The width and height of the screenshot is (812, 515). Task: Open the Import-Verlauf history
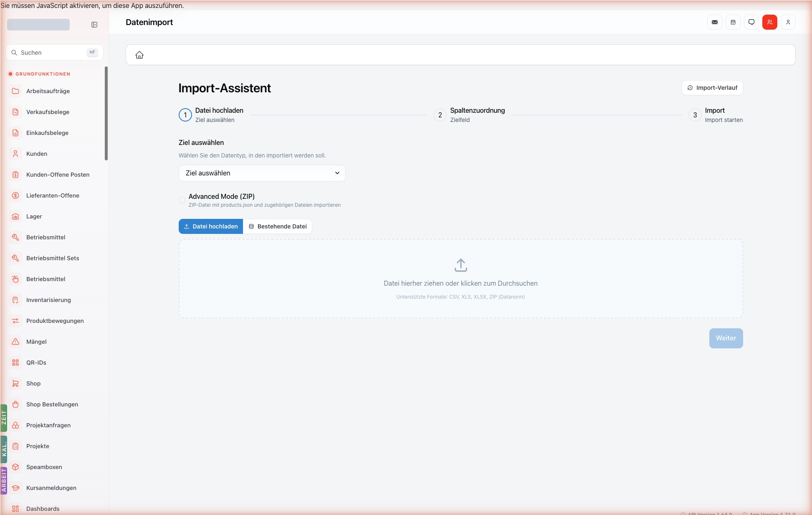click(712, 88)
